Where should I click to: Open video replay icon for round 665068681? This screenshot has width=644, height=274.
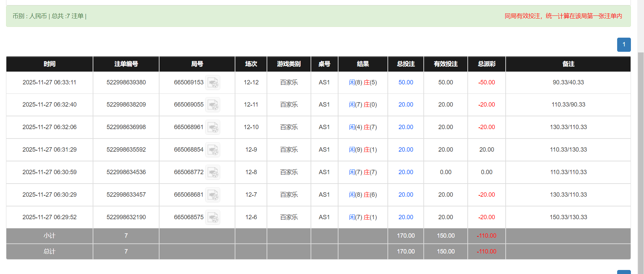pos(213,195)
